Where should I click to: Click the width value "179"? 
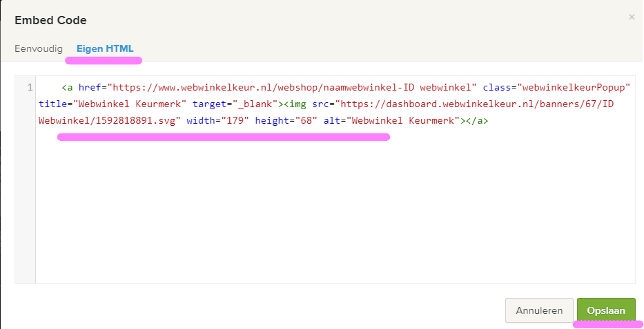point(234,121)
